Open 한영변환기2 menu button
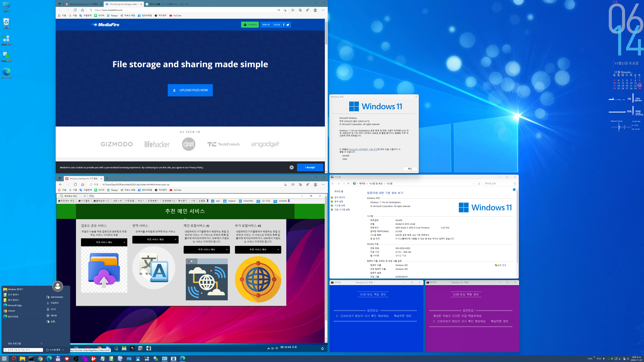The width and height of the screenshot is (644, 362). (x=168, y=201)
